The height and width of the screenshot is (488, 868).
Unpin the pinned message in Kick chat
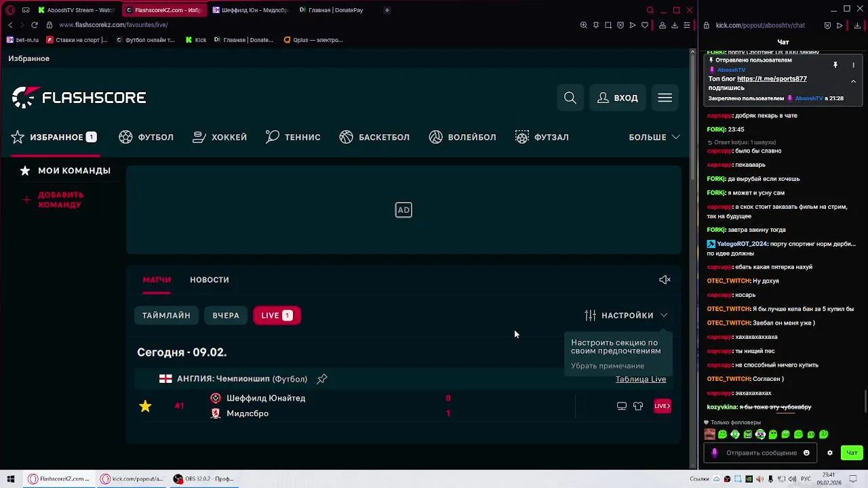tap(835, 65)
